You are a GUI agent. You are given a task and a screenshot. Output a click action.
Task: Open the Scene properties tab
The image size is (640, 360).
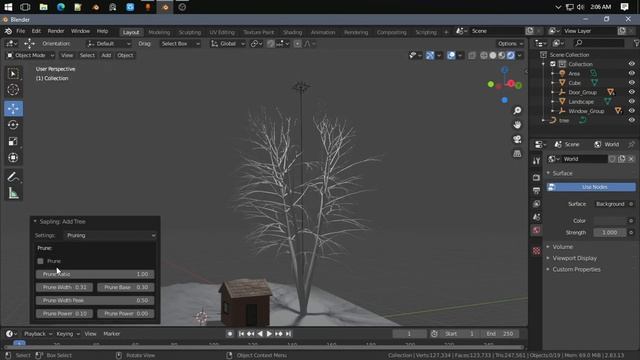(536, 217)
